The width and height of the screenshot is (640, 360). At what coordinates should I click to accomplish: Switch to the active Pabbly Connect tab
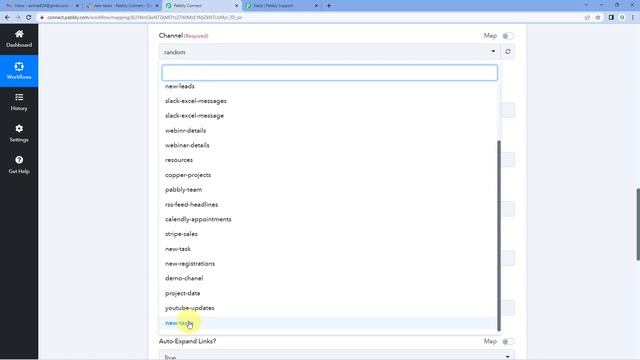(x=202, y=6)
